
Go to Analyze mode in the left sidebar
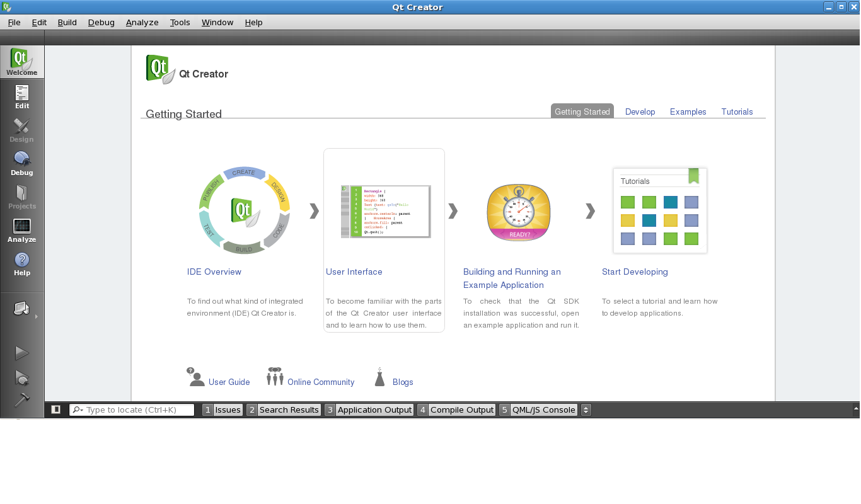22,230
